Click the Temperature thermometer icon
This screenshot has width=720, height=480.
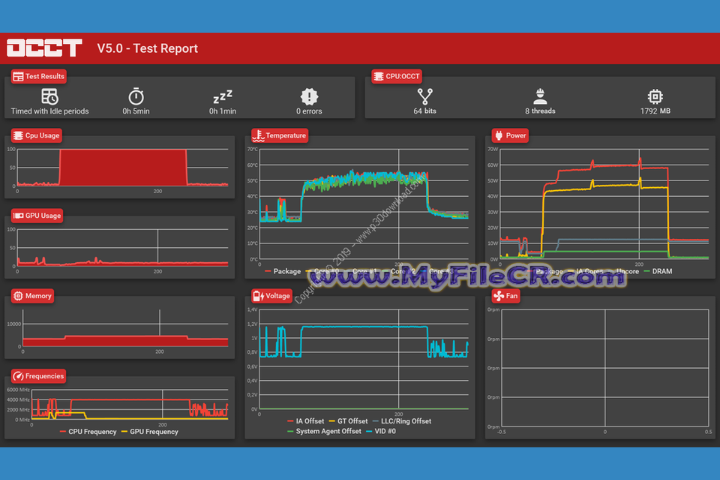click(259, 136)
